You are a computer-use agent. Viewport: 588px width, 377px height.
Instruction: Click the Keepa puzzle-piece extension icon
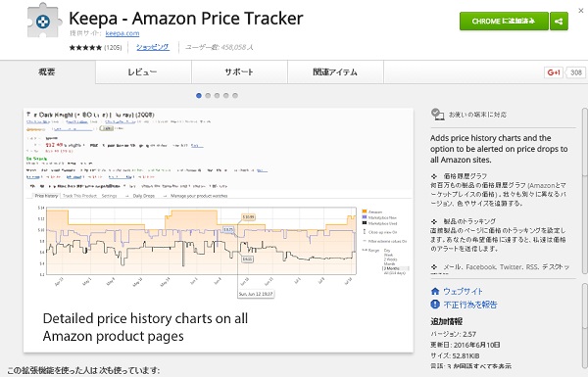44,21
